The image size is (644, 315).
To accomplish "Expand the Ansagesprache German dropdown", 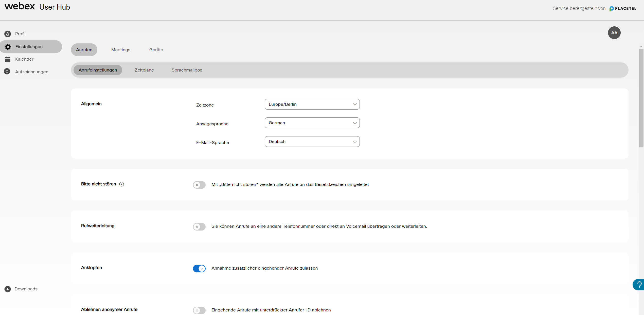I will coord(312,123).
